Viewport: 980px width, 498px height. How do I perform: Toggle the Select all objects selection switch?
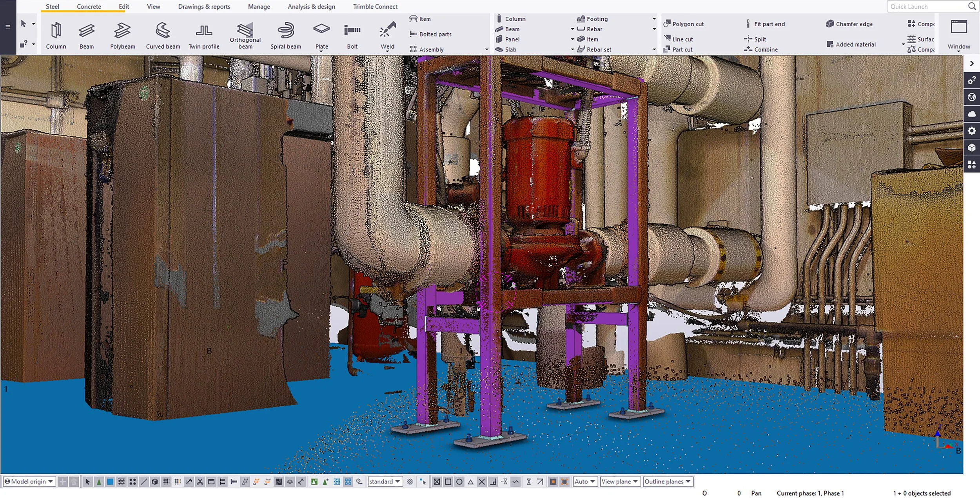88,481
